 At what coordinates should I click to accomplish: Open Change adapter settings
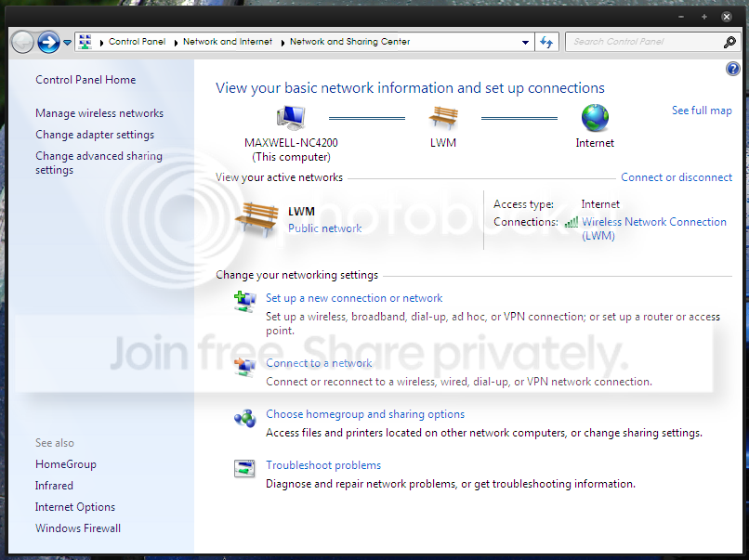coord(95,135)
